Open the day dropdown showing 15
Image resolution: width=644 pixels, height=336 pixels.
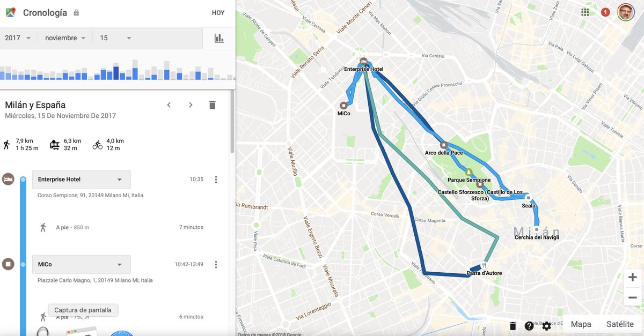[x=115, y=38]
